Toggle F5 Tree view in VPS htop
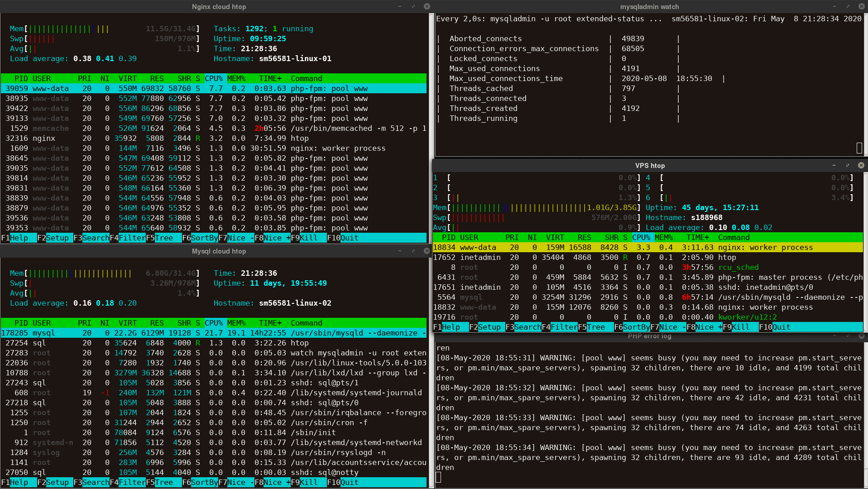 (x=595, y=327)
